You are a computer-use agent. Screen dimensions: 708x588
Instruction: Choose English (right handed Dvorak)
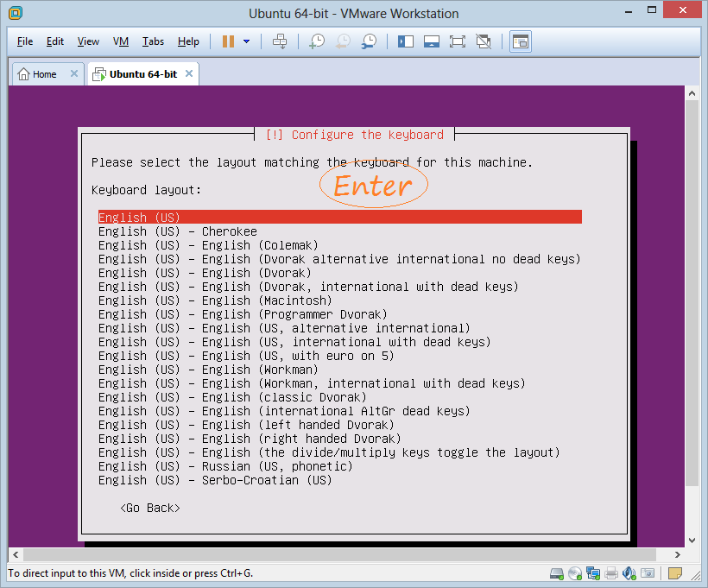point(250,439)
